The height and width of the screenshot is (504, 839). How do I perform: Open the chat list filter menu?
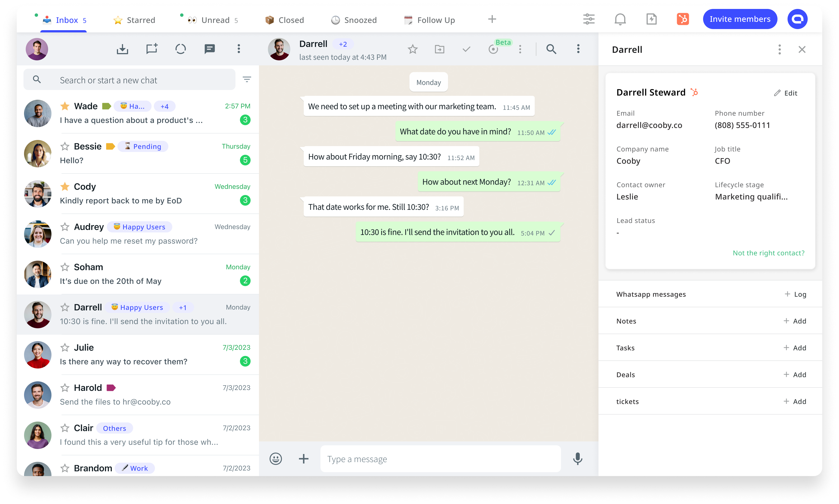point(247,79)
